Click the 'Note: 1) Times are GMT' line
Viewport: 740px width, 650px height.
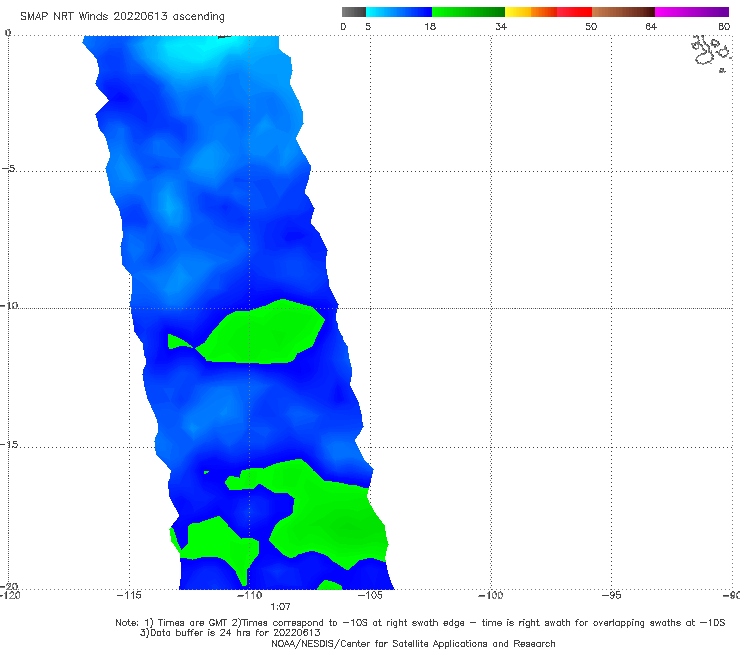[x=420, y=623]
